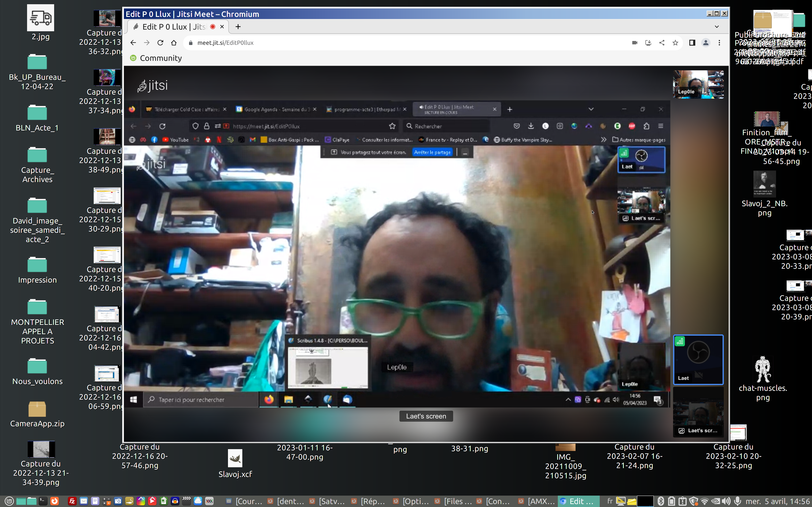Select Laet's participant thumbnail in filmstrip
The height and width of the screenshot is (507, 812).
(698, 359)
